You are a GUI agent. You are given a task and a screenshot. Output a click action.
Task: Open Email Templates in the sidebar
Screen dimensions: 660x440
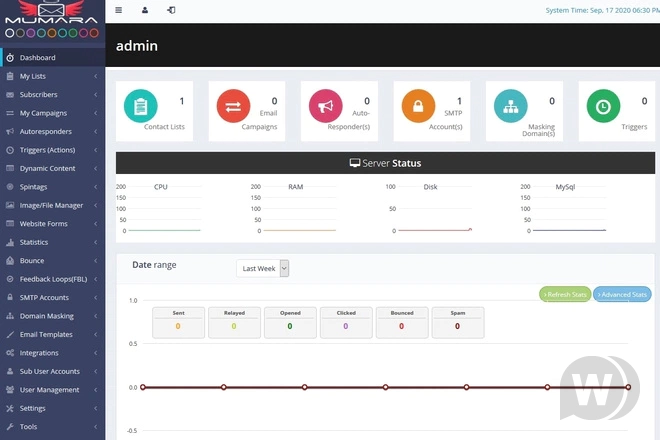(x=46, y=334)
